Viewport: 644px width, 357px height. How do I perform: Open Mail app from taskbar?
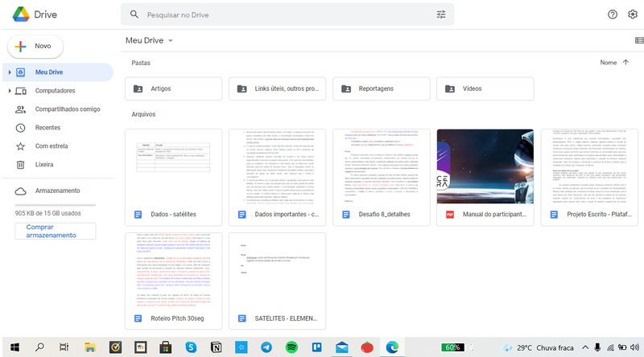coord(341,347)
